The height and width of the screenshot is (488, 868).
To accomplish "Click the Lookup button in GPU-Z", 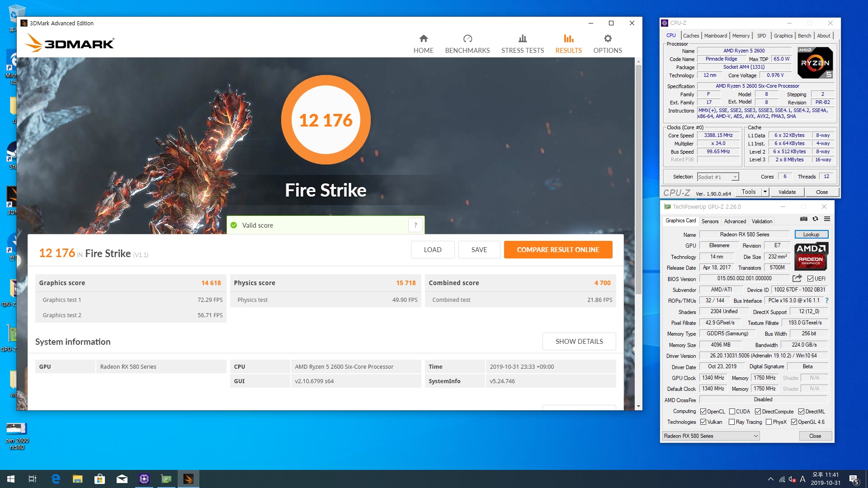I will (x=811, y=235).
